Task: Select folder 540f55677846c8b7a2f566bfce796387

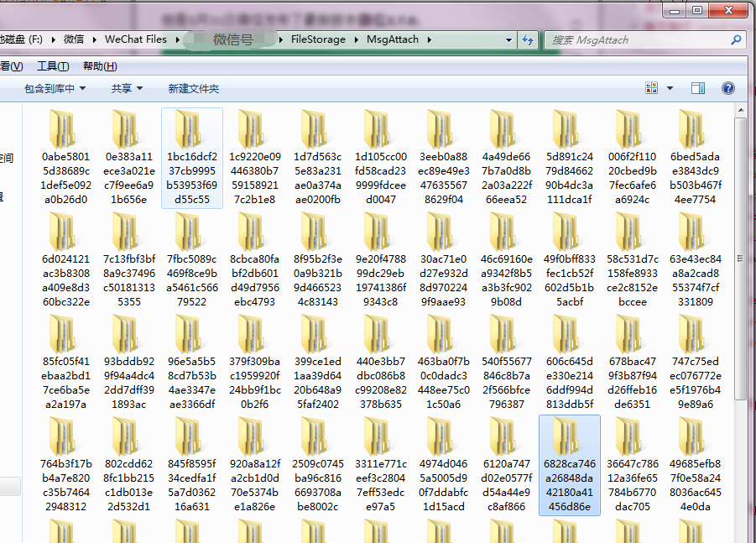Action: click(x=506, y=363)
